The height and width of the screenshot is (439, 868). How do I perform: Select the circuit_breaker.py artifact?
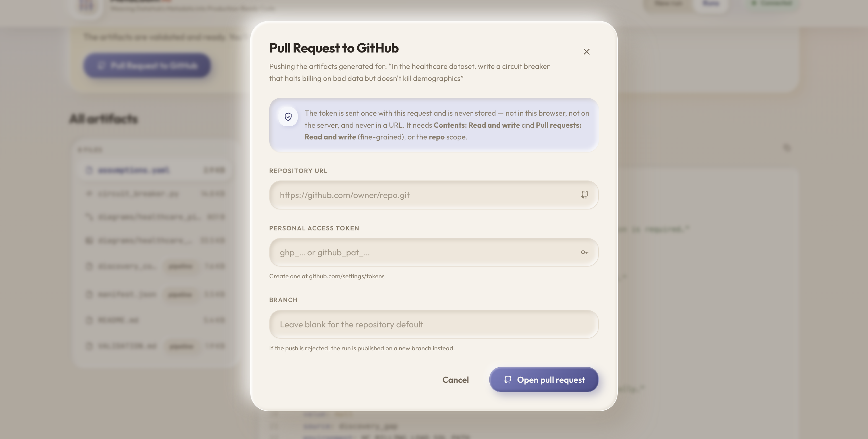click(x=155, y=193)
